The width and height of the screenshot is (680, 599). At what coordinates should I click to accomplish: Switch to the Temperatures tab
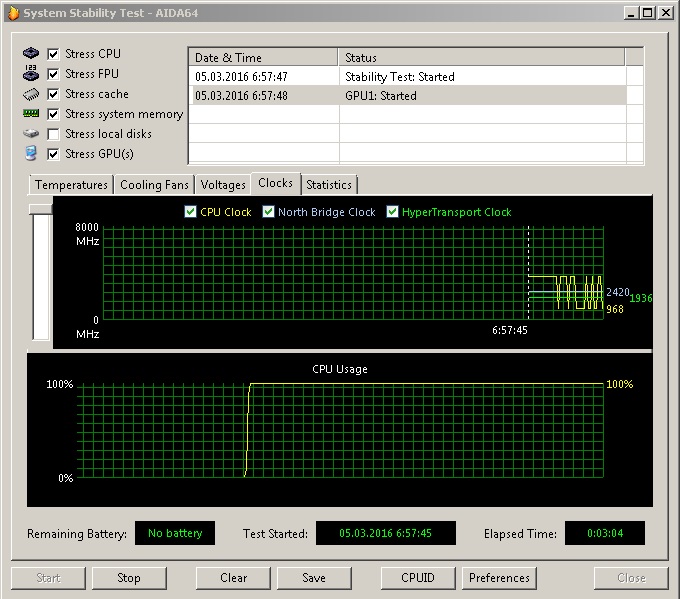pyautogui.click(x=71, y=185)
